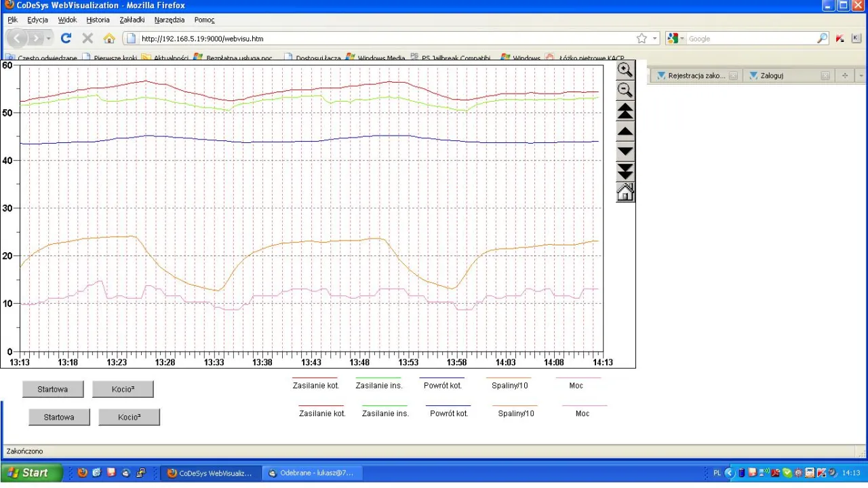Image resolution: width=868 pixels, height=488 pixels.
Task: Switch to the Zaloguj tab
Action: tap(772, 76)
